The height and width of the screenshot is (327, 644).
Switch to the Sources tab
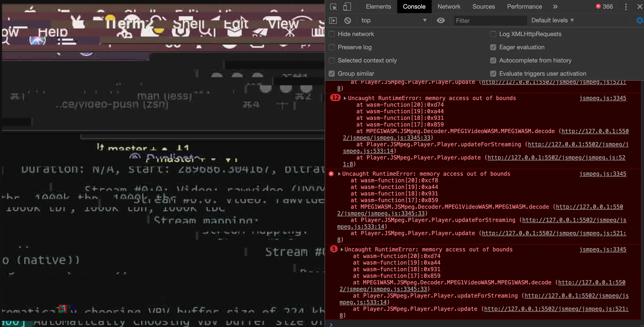point(484,7)
